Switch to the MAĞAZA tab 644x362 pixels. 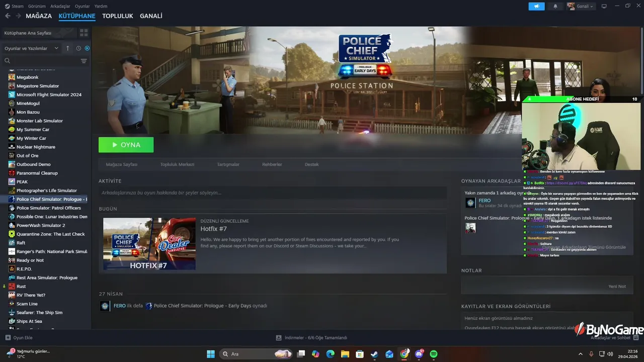point(39,16)
